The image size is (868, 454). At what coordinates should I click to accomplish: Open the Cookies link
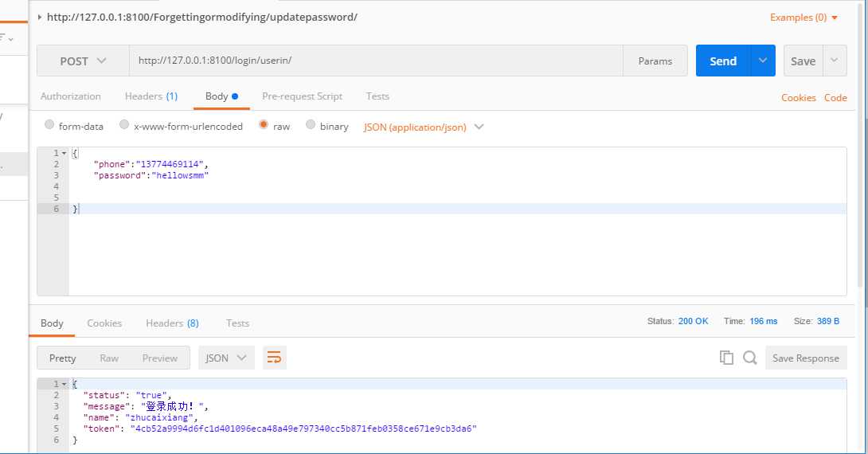click(x=798, y=97)
